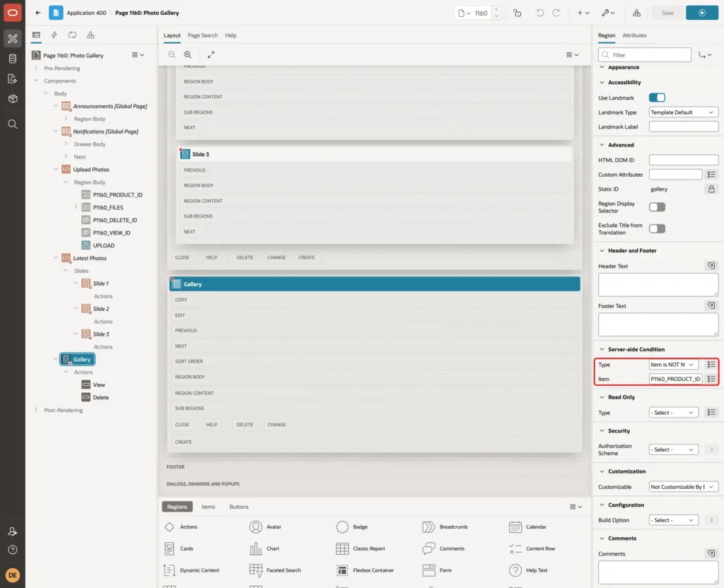Screen dimensions: 724x588
Task: Click the Item P1160_PRODUCT_ID field
Action: click(675, 379)
